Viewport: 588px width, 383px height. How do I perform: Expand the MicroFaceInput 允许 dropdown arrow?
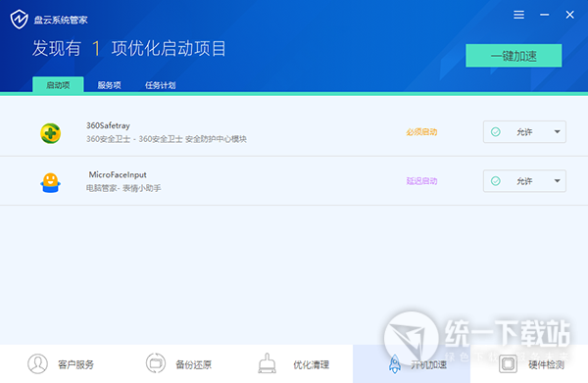click(x=557, y=181)
